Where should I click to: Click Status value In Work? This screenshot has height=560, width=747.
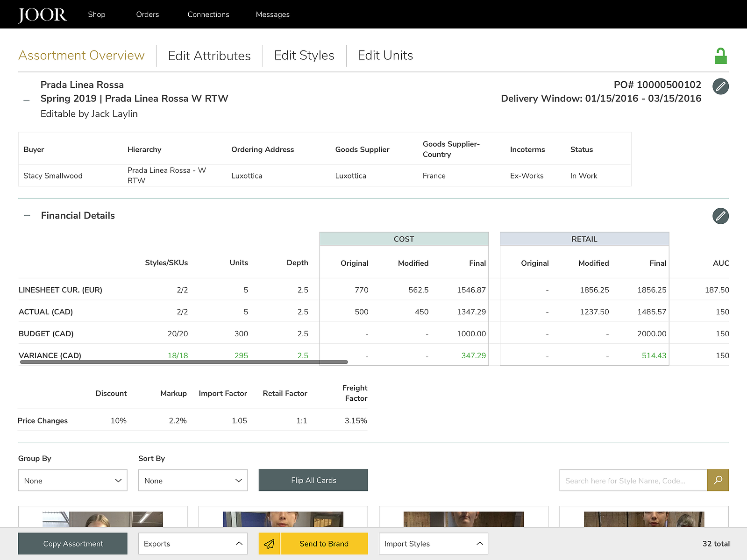[x=583, y=176]
